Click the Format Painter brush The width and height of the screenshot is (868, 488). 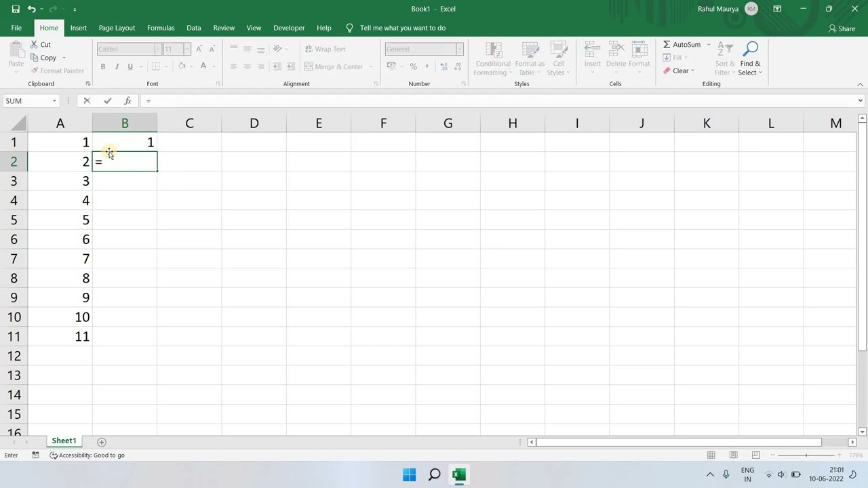[x=34, y=70]
